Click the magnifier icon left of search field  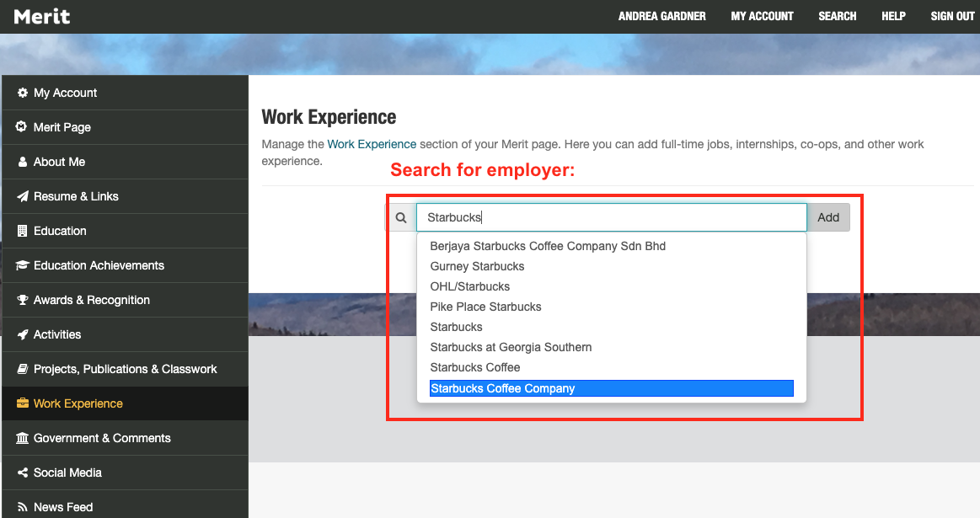pos(401,217)
